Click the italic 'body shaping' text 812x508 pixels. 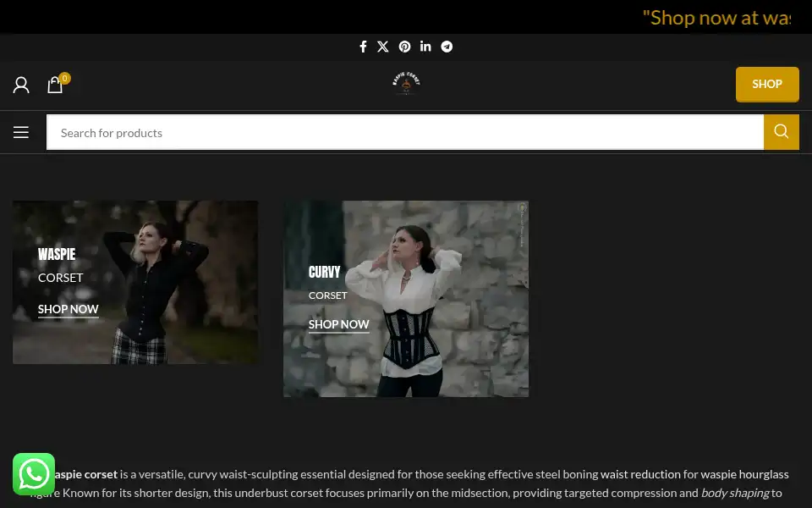click(735, 493)
